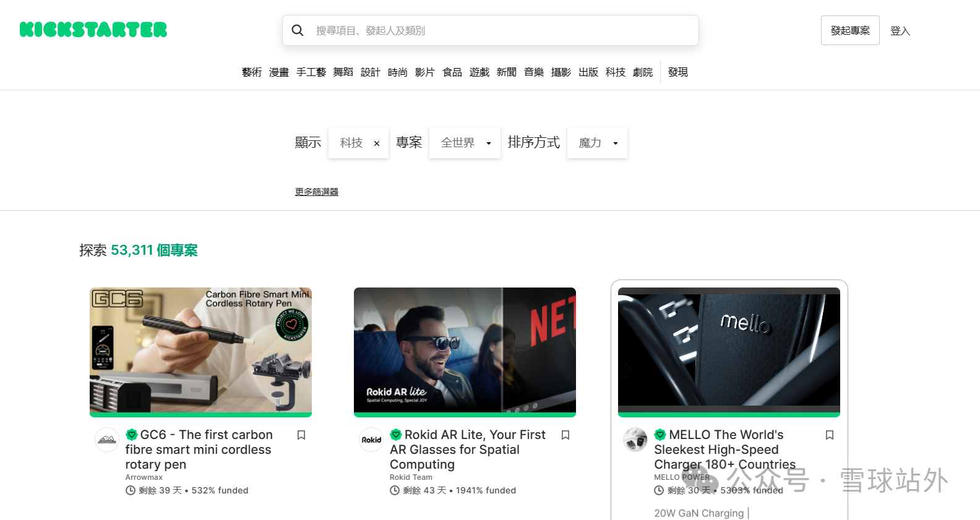This screenshot has height=520, width=980.
Task: Bookmark the GC6 rotary pen project
Action: point(301,435)
